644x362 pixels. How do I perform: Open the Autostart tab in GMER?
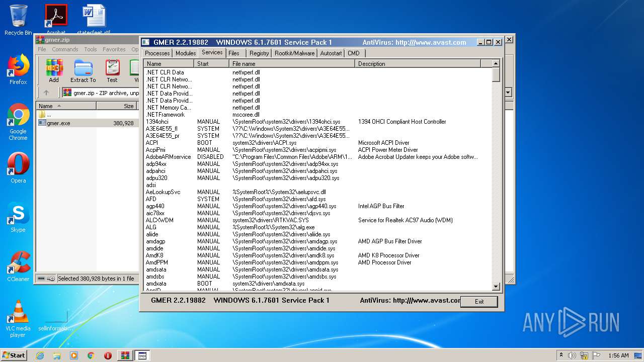coord(331,53)
